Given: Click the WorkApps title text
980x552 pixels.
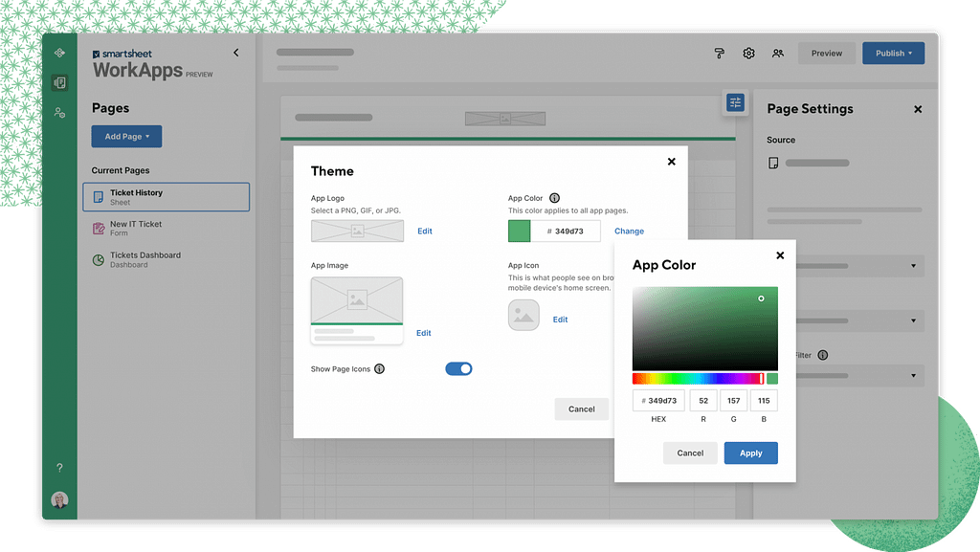Looking at the screenshot, I should pyautogui.click(x=138, y=70).
